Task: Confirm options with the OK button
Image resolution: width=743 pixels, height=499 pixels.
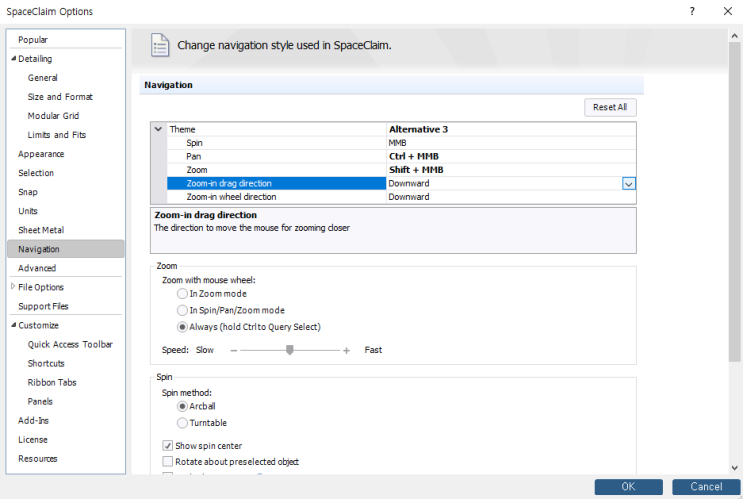Action: 628,487
